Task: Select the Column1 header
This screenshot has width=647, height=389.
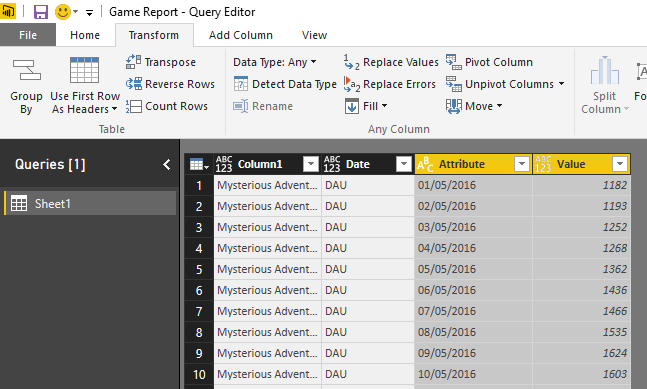Action: 267,164
